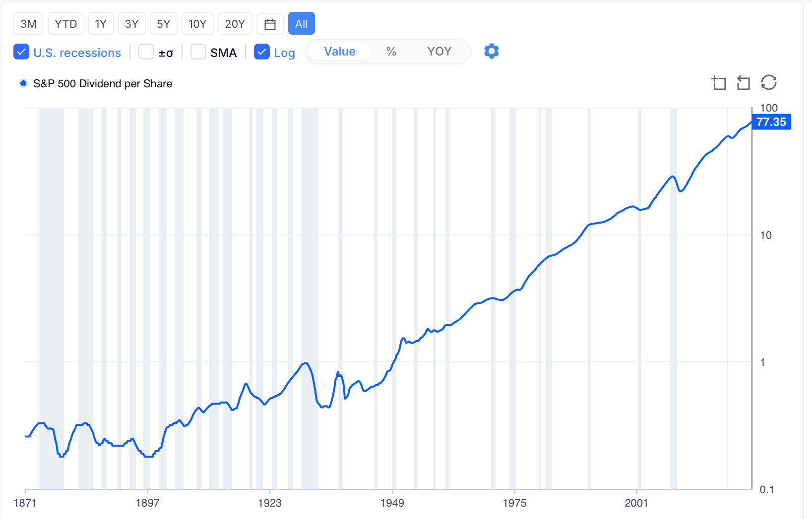Choose the 5Y time range
This screenshot has height=519, width=812.
click(x=163, y=24)
